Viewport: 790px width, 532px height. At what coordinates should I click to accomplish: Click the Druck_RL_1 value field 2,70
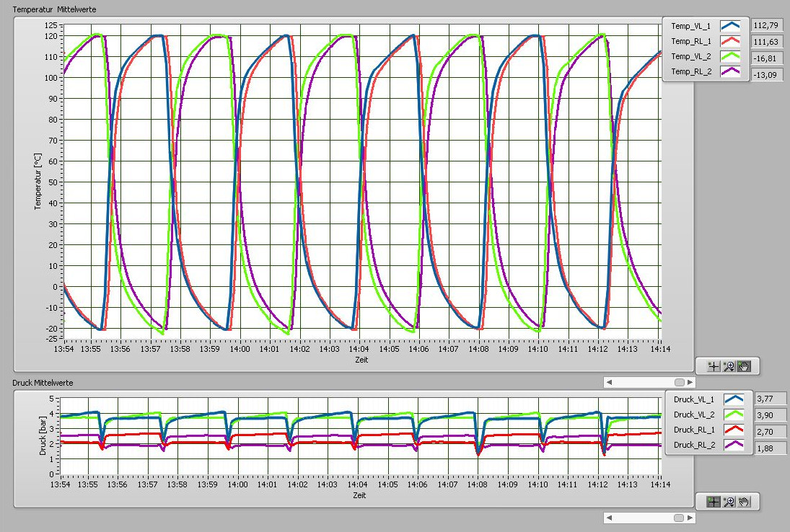(x=771, y=432)
